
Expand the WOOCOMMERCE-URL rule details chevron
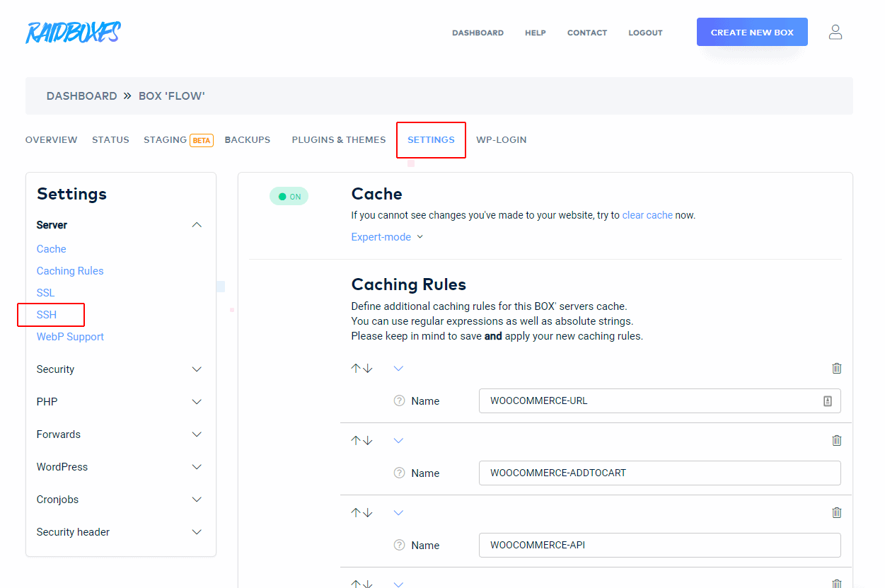(x=398, y=368)
